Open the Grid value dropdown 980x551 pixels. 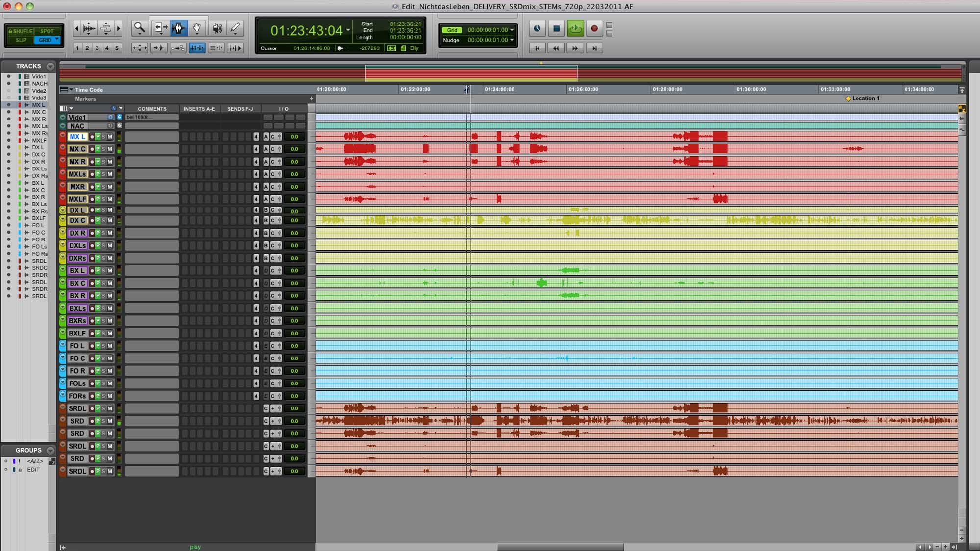coord(512,30)
